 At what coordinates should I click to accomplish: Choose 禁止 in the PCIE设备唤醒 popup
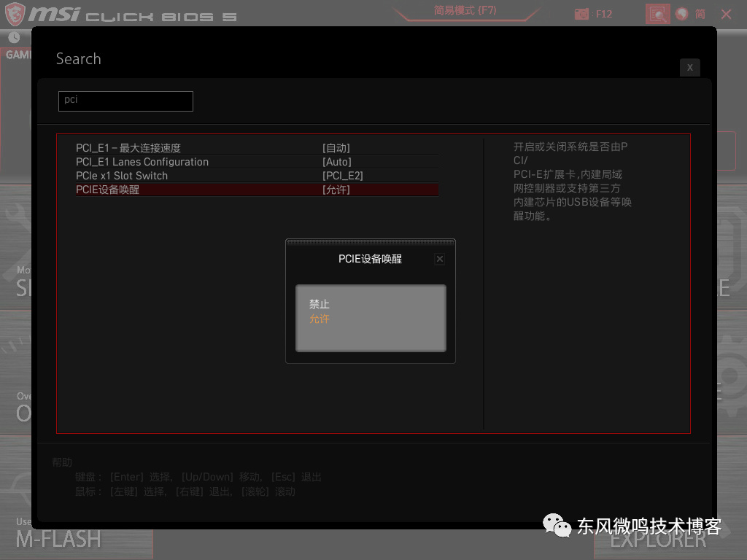click(x=320, y=304)
